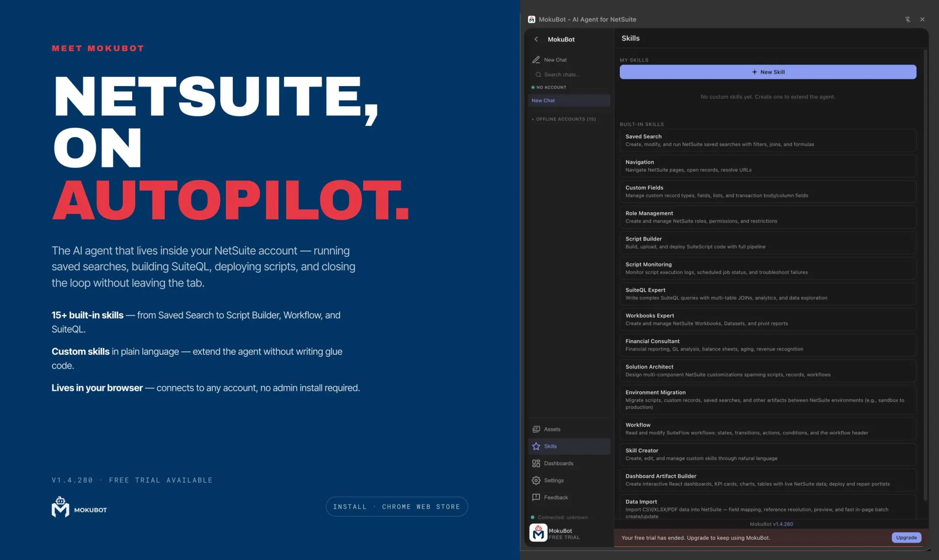Open the Financial Consultant skill
Screen dimensions: 939x560
(768, 345)
